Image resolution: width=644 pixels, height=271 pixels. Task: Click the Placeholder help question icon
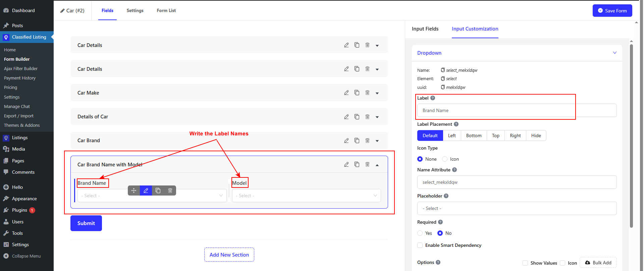pyautogui.click(x=446, y=196)
